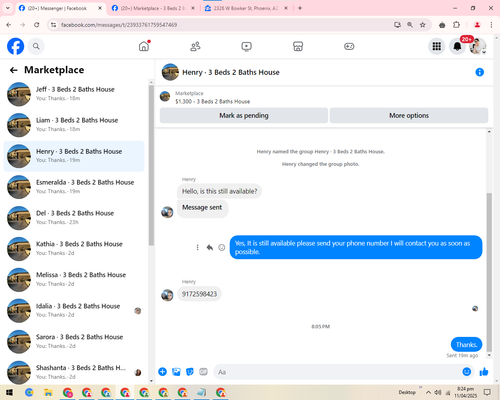Reload the page
The image size is (500, 400).
pyautogui.click(x=37, y=25)
